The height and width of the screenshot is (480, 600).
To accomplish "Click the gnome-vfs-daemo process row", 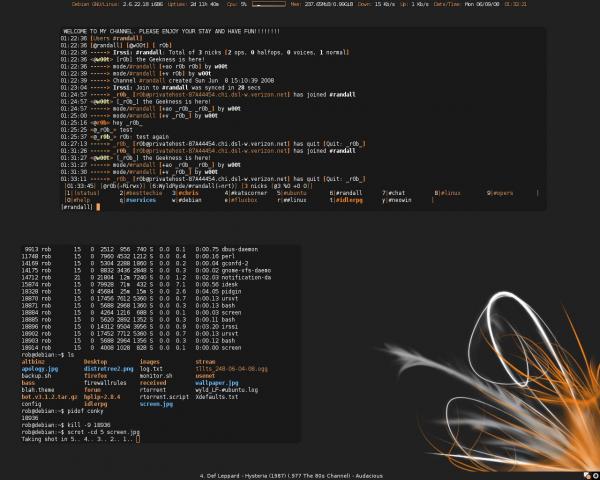I will click(x=146, y=271).
